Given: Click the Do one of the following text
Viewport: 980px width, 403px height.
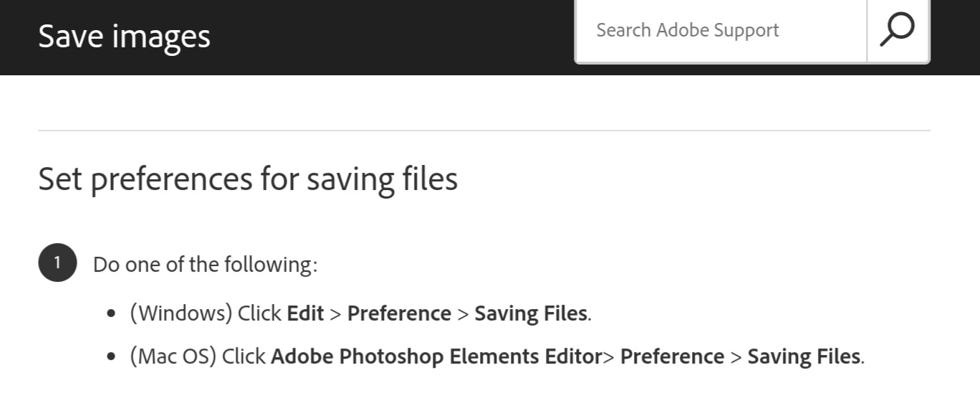Looking at the screenshot, I should click(x=205, y=265).
